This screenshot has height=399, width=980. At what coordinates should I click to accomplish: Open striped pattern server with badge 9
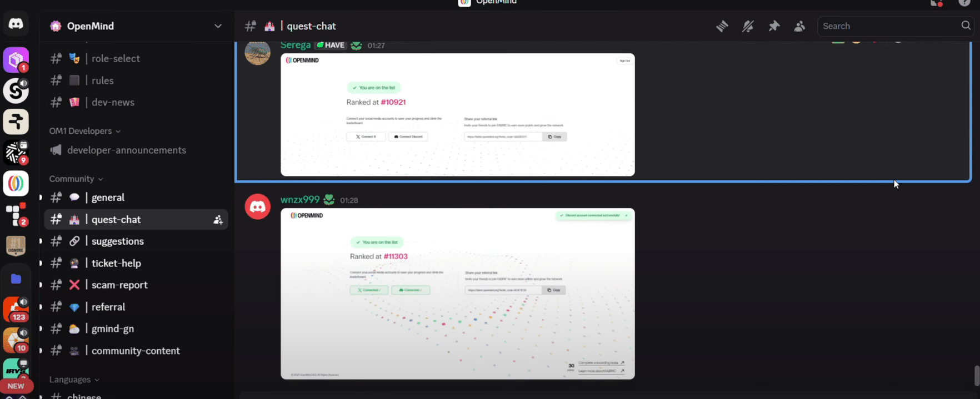[x=16, y=153]
